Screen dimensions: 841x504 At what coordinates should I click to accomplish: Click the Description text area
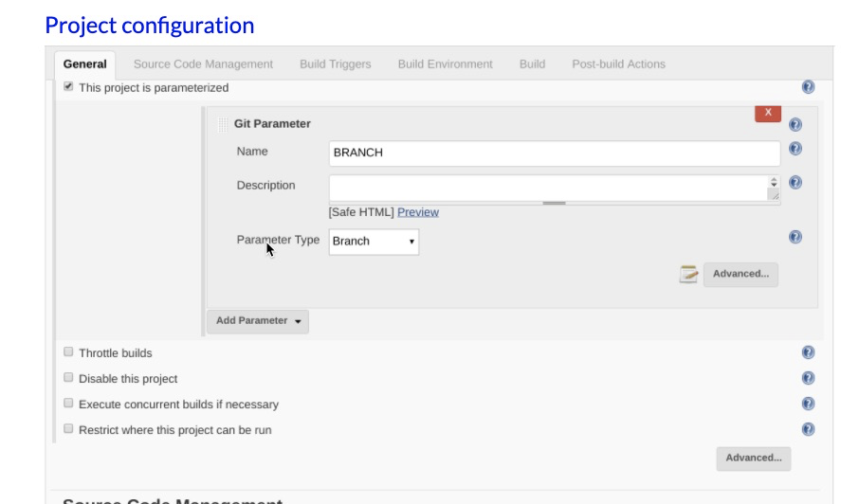[x=548, y=188]
